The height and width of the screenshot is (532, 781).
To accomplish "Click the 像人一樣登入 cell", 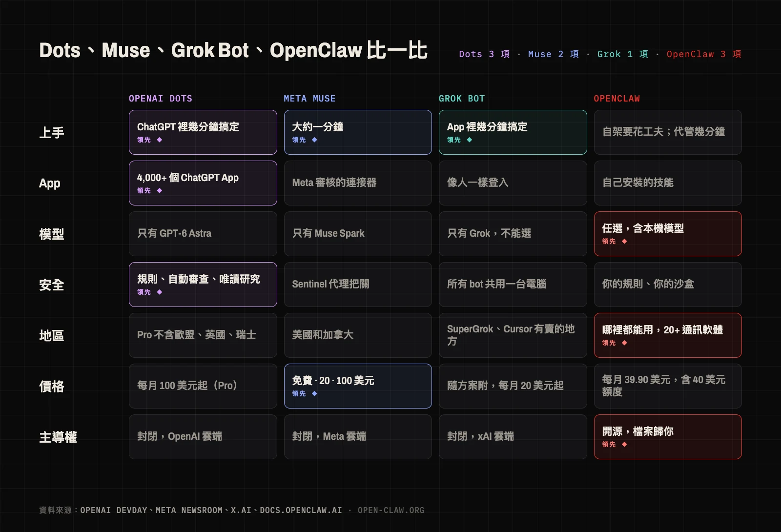I will tap(513, 183).
